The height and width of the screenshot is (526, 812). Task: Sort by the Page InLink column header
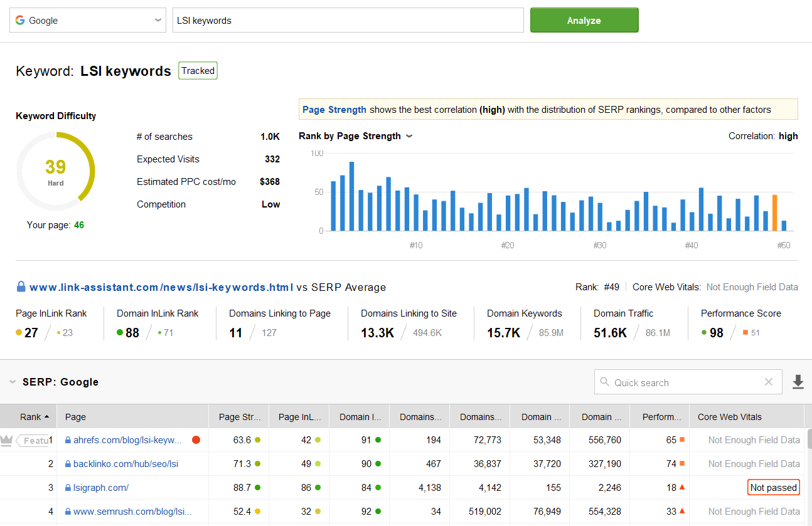[299, 416]
